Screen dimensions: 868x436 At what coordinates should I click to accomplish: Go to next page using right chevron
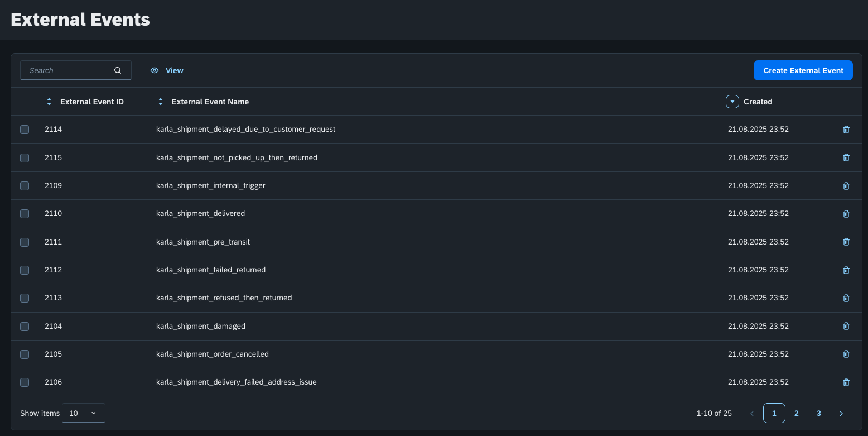(841, 414)
